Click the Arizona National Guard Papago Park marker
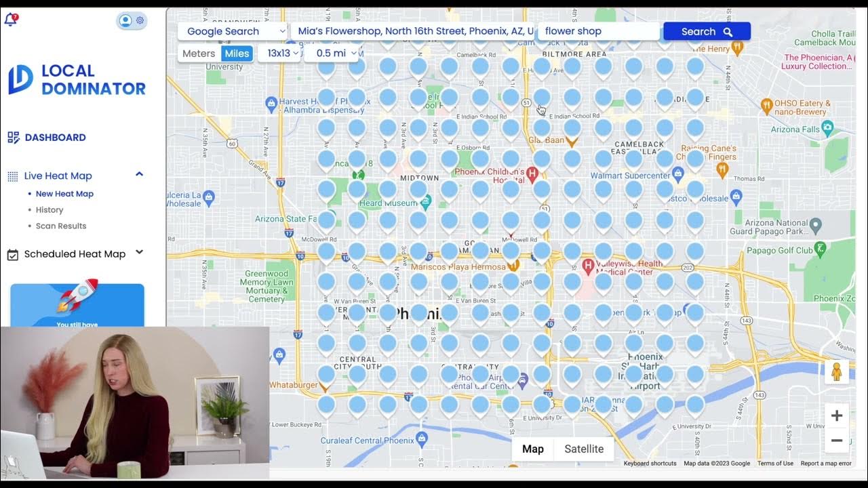This screenshot has width=868, height=488. [x=816, y=225]
